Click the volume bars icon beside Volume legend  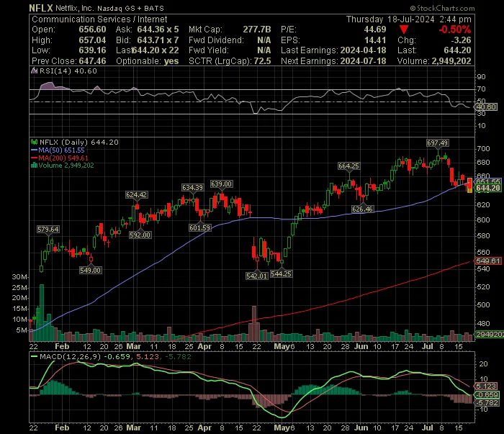coord(34,166)
